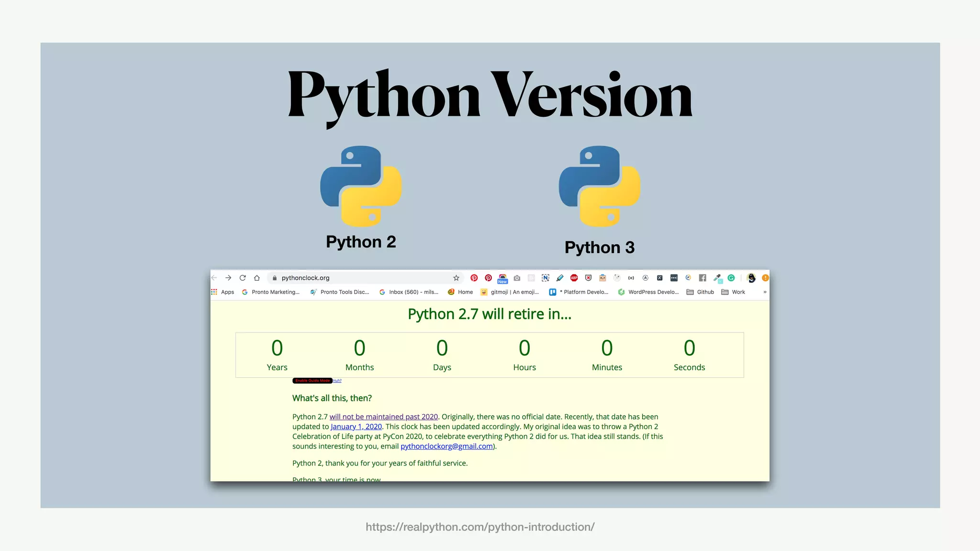Open the Platform Develo... bookmark
980x551 pixels.
tap(579, 292)
